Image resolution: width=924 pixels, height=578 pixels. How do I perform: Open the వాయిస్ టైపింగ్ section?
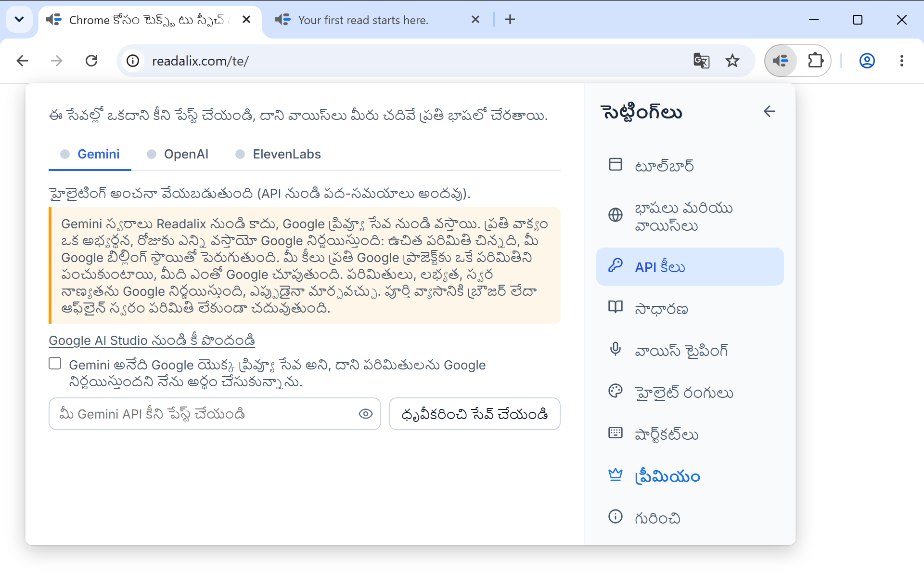click(690, 350)
